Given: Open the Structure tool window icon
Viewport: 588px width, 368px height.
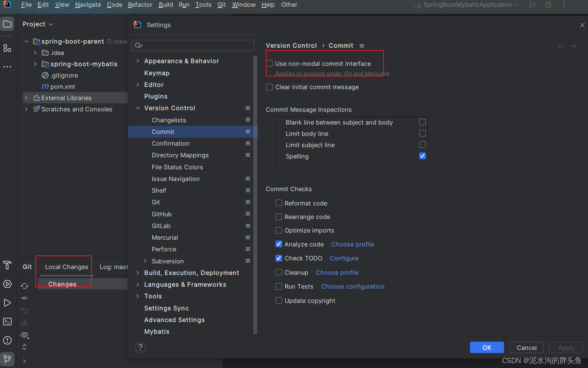Looking at the screenshot, I should coord(7,48).
